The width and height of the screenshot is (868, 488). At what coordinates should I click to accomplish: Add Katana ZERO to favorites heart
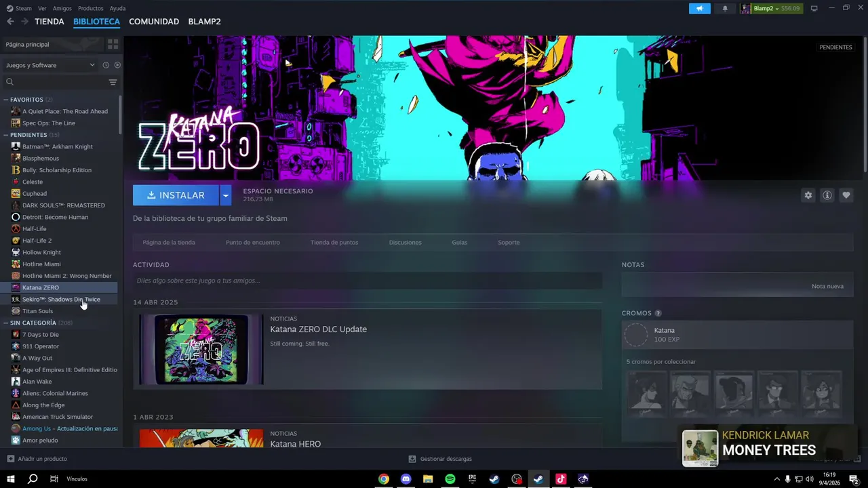[846, 195]
